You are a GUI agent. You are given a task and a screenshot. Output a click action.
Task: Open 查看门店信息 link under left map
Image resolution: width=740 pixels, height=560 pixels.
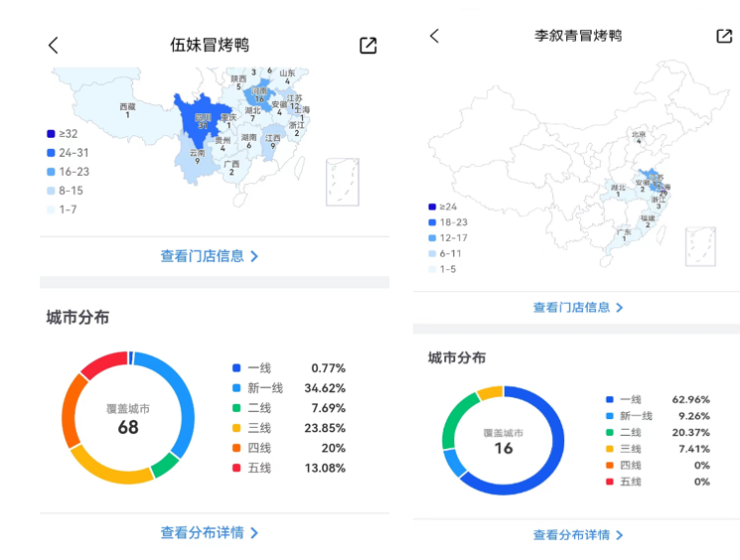coord(210,256)
